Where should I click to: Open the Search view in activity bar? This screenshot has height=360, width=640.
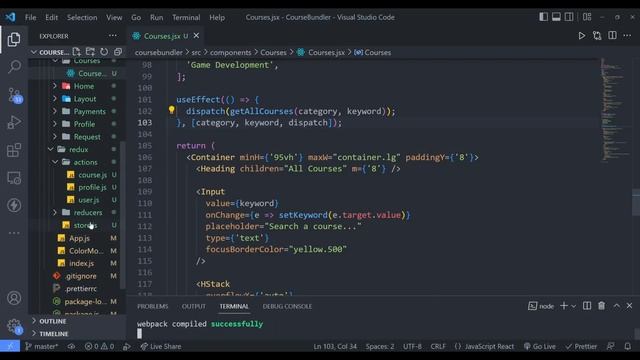tap(14, 66)
